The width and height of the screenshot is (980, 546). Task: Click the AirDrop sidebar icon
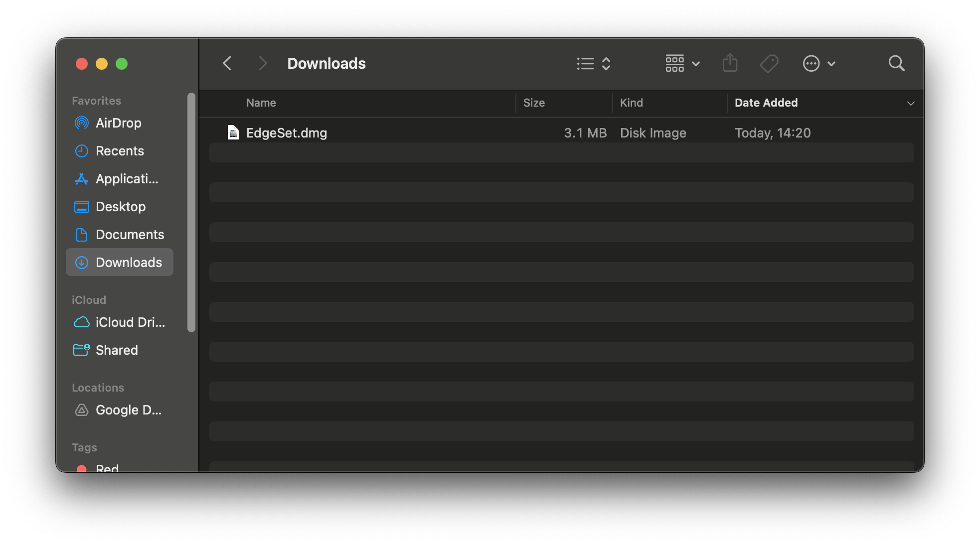[x=81, y=123]
